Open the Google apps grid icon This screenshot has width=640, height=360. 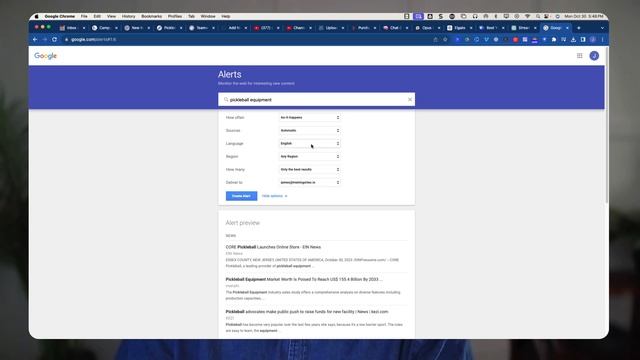(579, 56)
